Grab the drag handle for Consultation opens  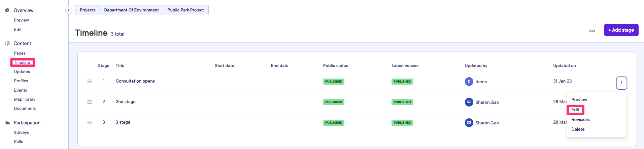[x=90, y=82]
